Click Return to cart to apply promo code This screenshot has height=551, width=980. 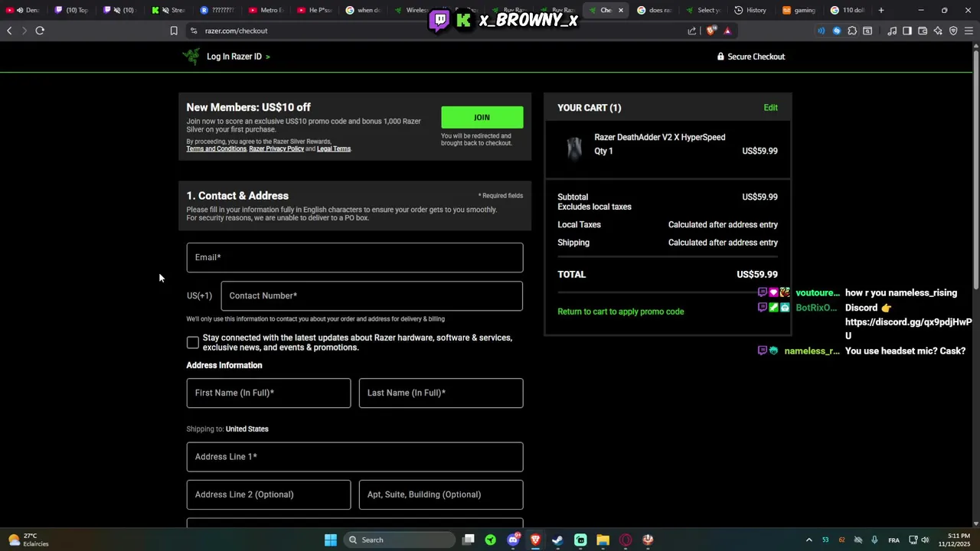tap(621, 311)
